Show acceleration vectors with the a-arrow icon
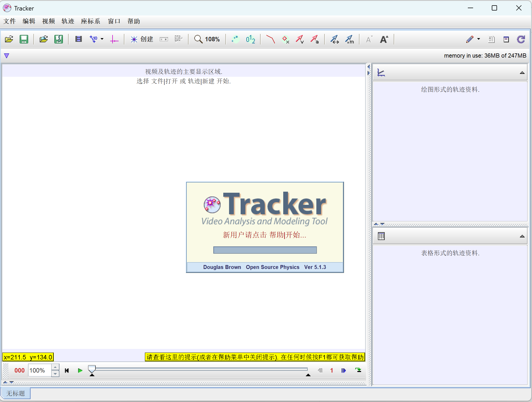532x402 pixels. tap(315, 39)
